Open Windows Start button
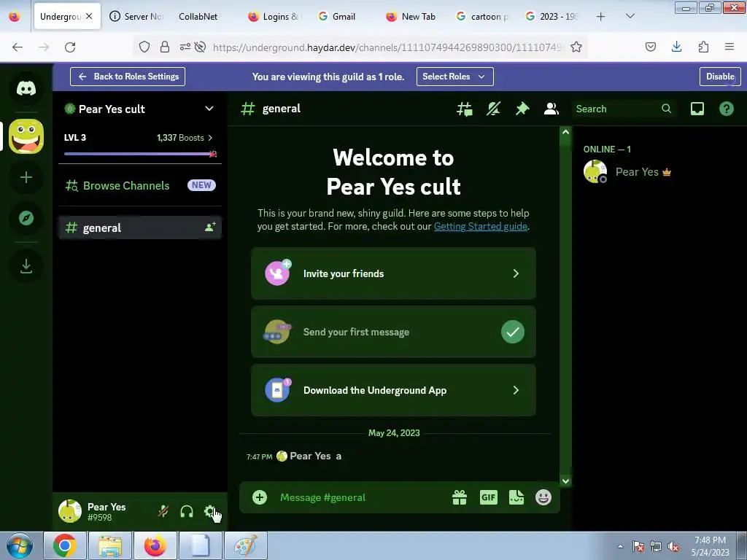Screen dimensions: 747x560 tap(20, 545)
